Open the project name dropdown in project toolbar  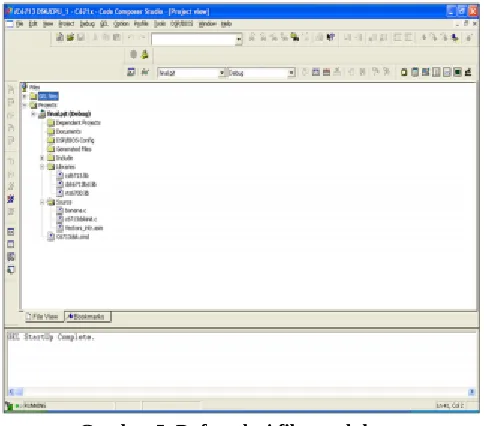[x=222, y=73]
